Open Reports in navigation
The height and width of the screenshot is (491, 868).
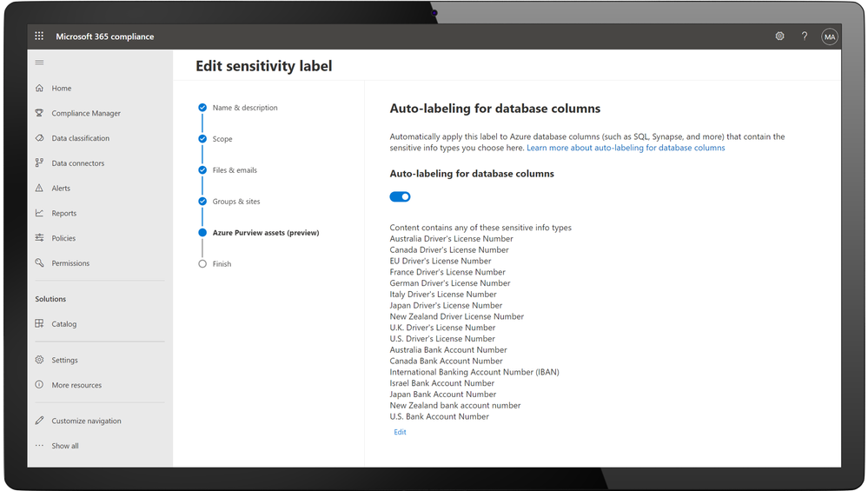click(x=64, y=213)
